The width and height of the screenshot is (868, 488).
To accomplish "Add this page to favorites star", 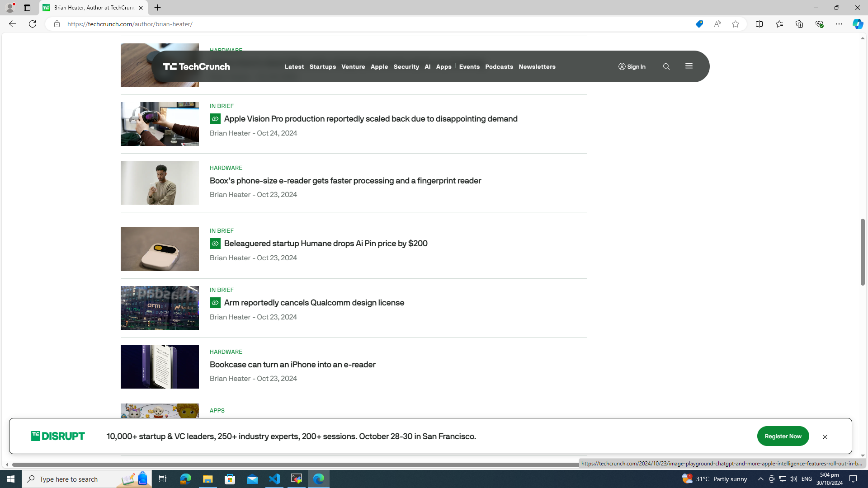I will pyautogui.click(x=736, y=24).
